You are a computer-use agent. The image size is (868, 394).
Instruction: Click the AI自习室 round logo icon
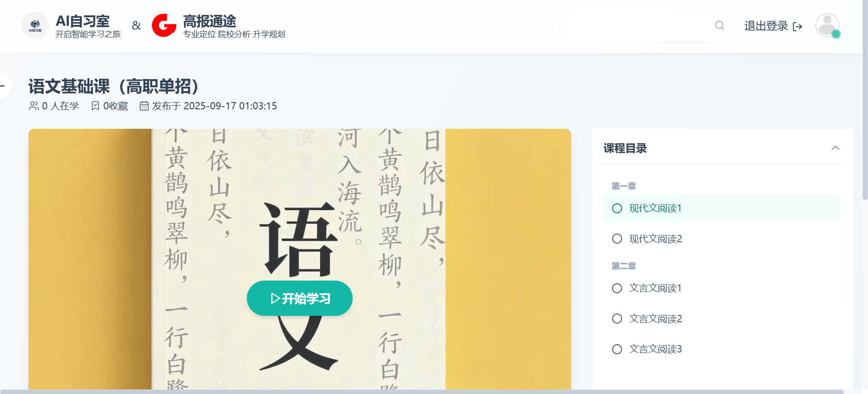coord(35,25)
